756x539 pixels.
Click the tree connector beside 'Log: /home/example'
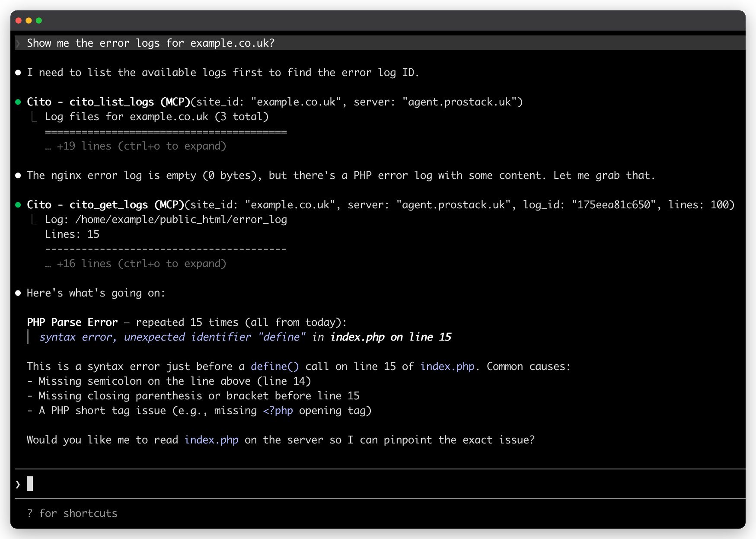[x=34, y=220]
